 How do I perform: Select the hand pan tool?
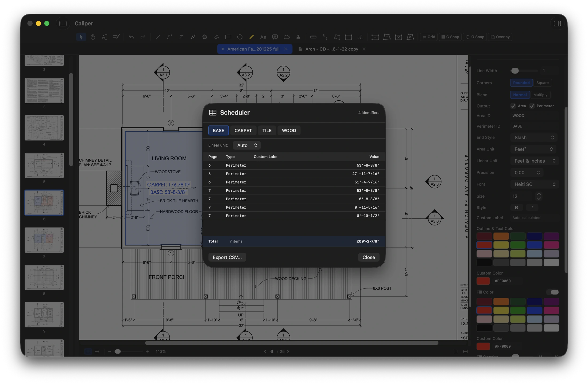point(93,37)
